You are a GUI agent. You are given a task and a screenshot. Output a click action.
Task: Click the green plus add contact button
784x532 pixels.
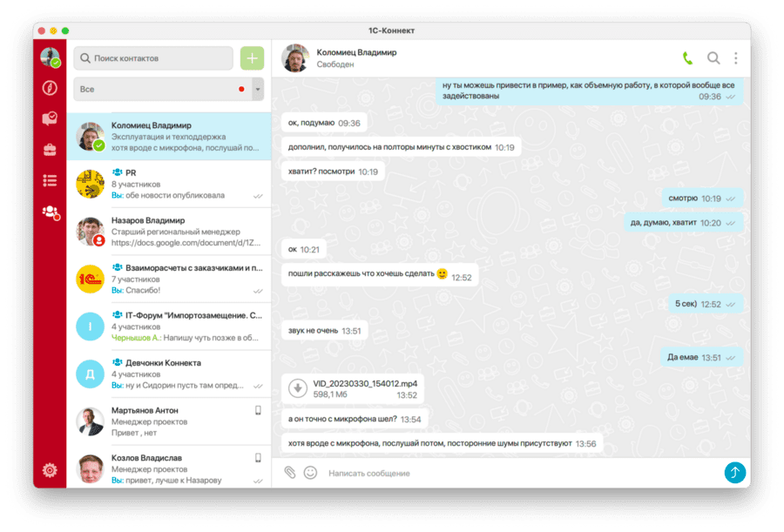[252, 58]
